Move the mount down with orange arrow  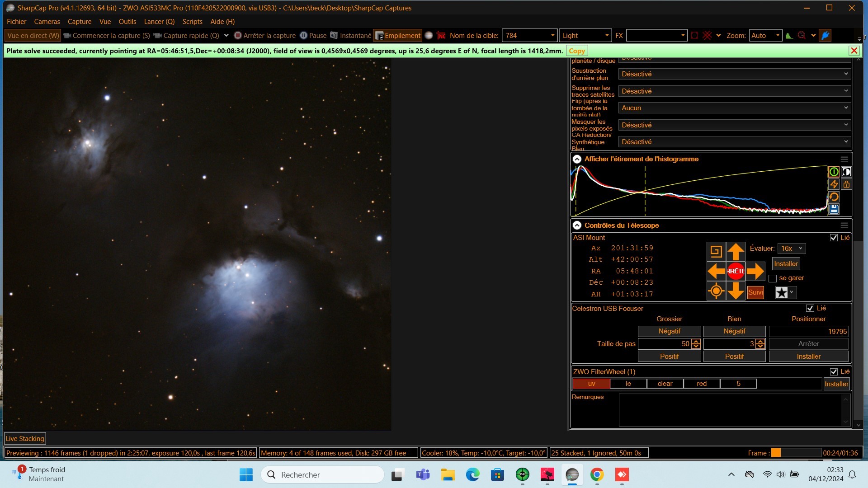click(x=736, y=291)
